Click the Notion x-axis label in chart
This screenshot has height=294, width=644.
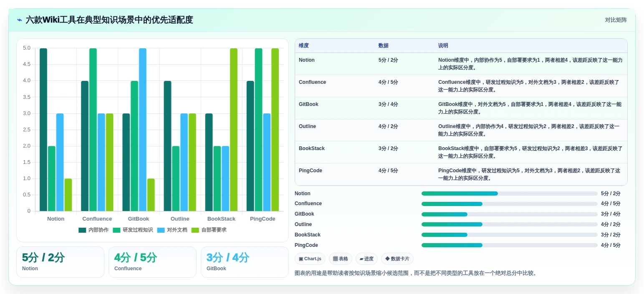56,219
